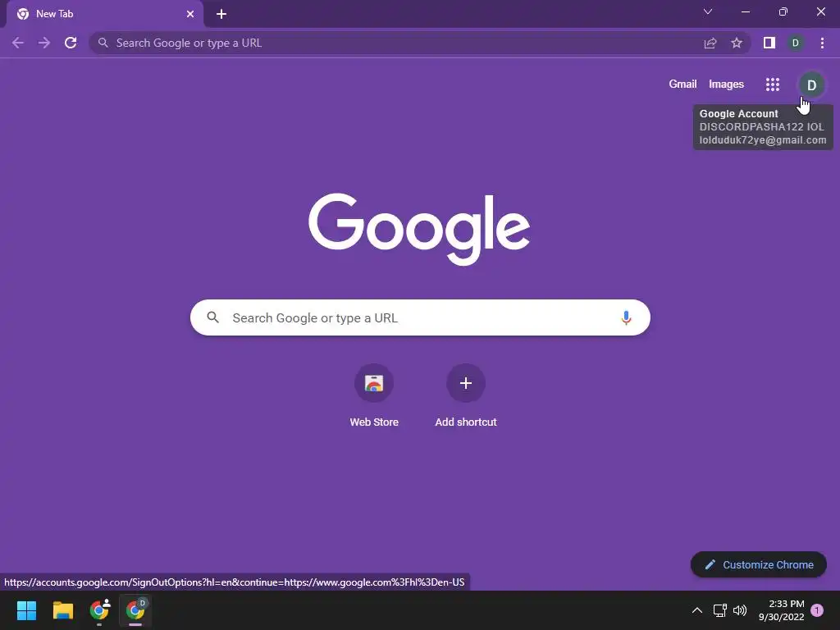
Task: Open the side panel icon
Action: [769, 43]
